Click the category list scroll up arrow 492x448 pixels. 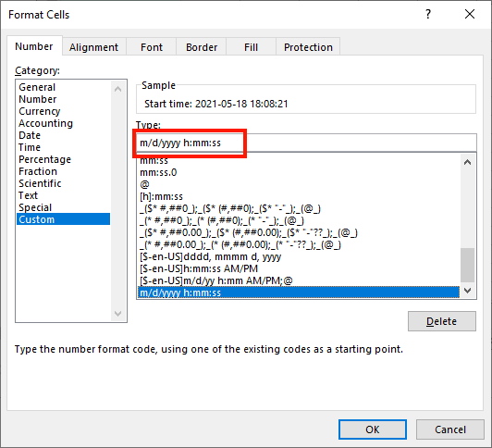coord(118,89)
